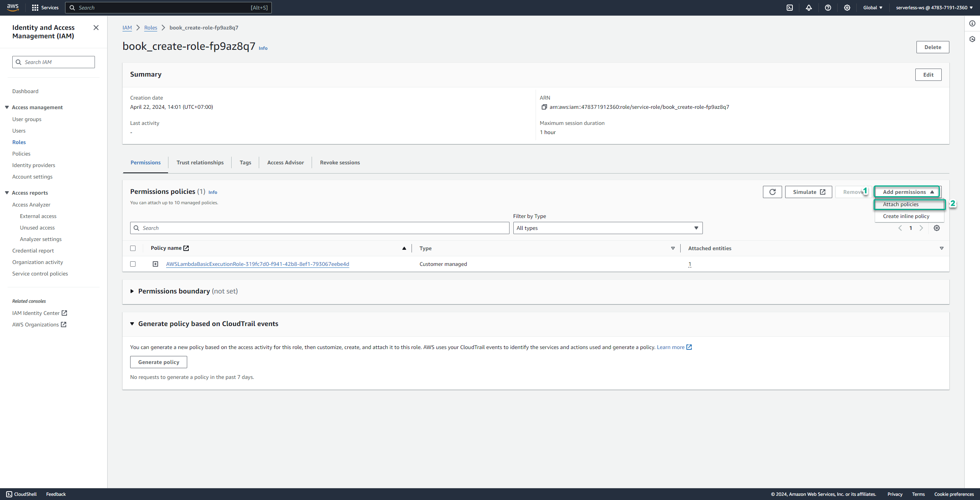
Task: Select the Permissions tab
Action: pyautogui.click(x=145, y=162)
